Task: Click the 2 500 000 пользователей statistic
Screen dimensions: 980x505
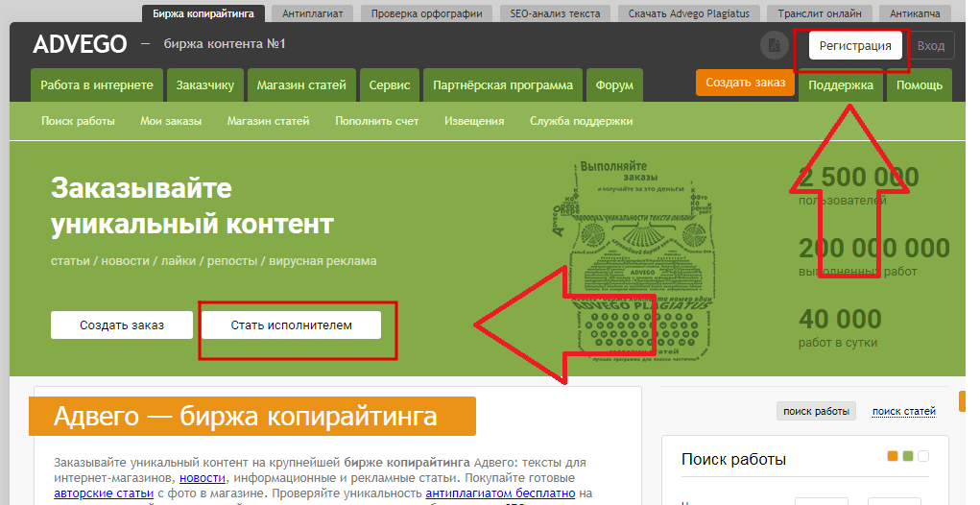Action: click(x=859, y=185)
